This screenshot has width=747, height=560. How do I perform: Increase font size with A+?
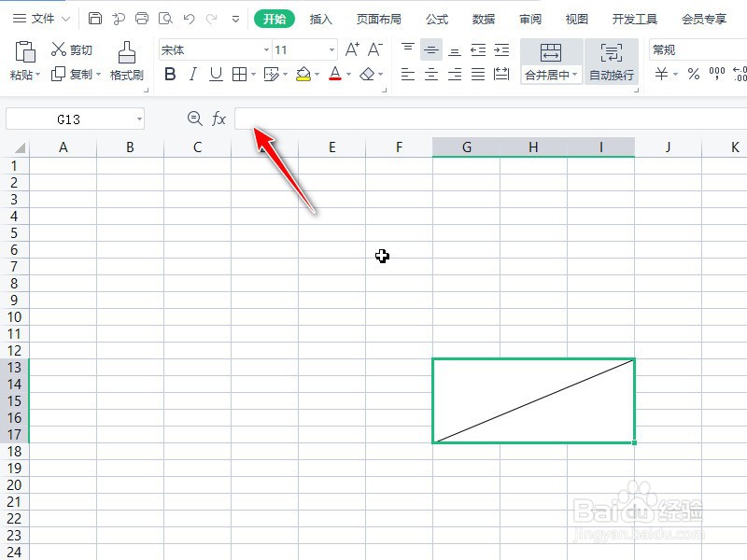352,49
